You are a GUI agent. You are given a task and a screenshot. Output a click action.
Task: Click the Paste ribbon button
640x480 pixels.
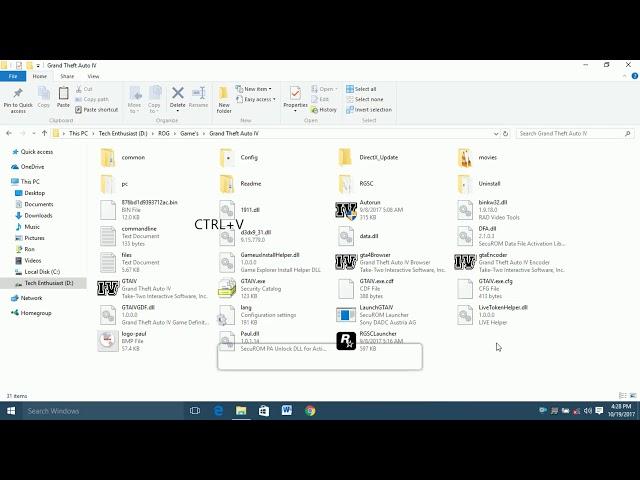(x=63, y=98)
